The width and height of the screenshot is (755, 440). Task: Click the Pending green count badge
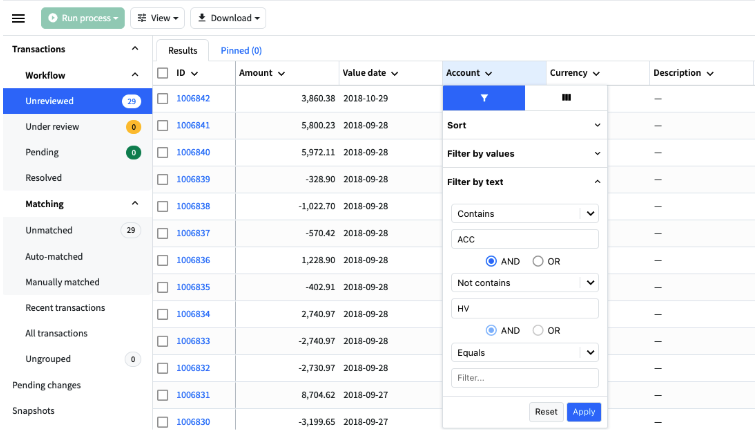(x=133, y=153)
